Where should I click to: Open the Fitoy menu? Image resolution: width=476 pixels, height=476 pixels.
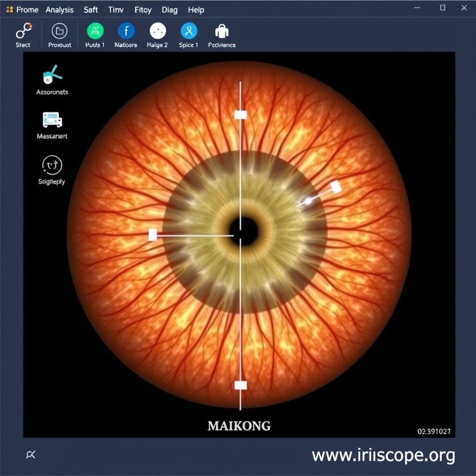[143, 9]
